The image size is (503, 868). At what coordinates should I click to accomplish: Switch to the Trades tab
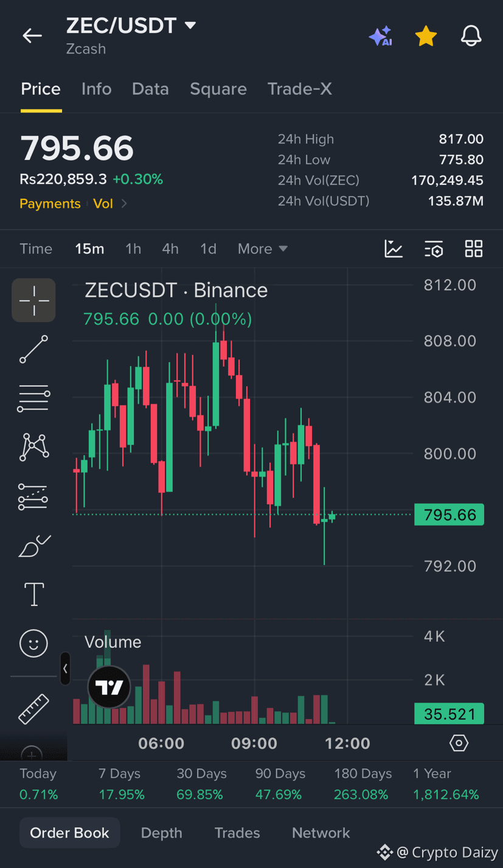pos(237,833)
